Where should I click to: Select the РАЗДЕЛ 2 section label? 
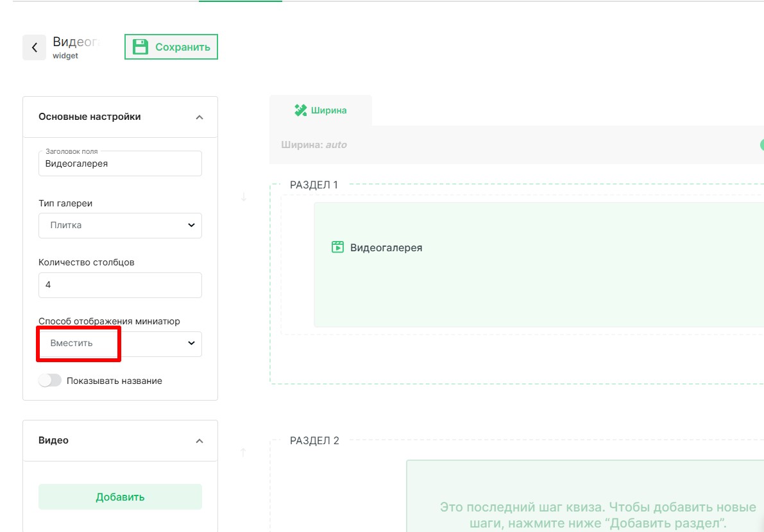tap(314, 440)
